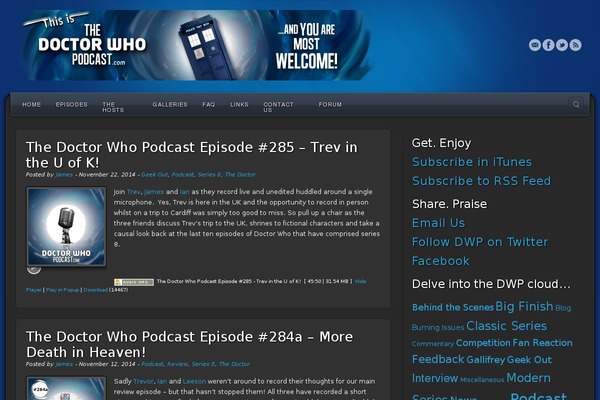Open The Doctor category under Episode #285

(240, 175)
